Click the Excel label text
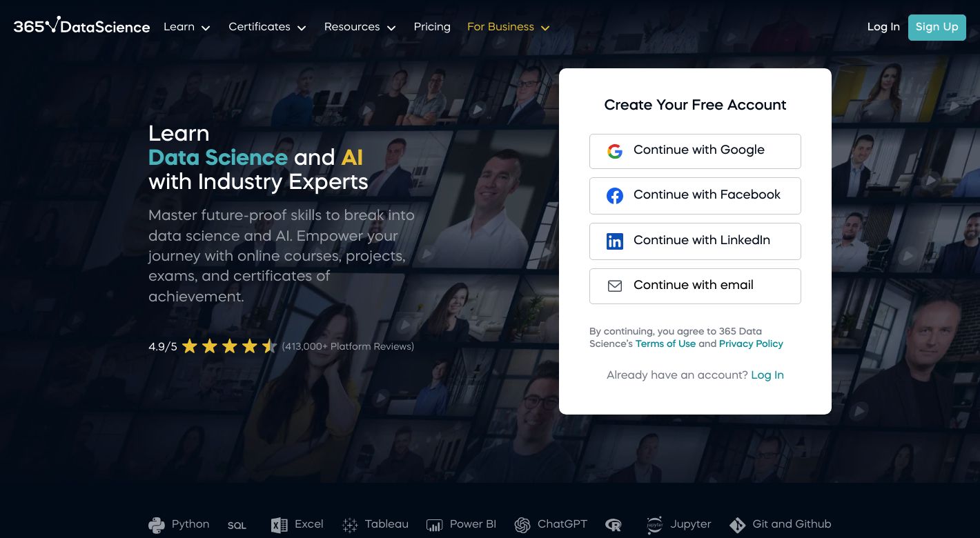Image resolution: width=980 pixels, height=538 pixels. coord(309,524)
